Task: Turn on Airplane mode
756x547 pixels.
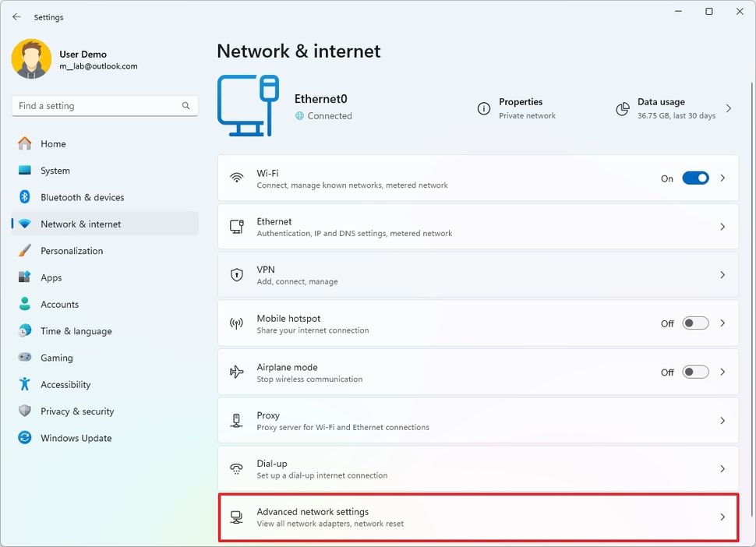Action: pos(694,372)
